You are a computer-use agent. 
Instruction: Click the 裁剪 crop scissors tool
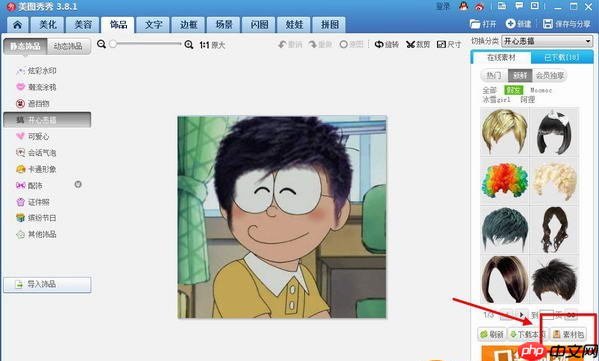pos(418,45)
